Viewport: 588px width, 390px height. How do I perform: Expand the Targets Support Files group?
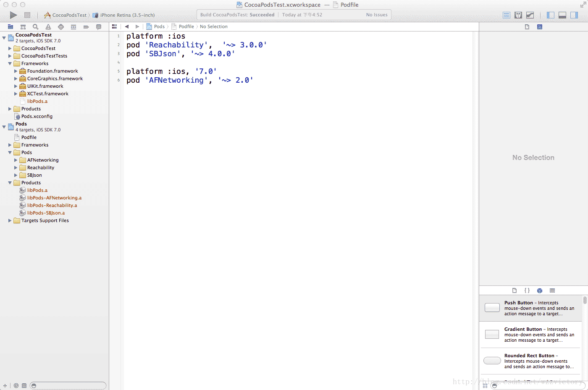pos(10,221)
